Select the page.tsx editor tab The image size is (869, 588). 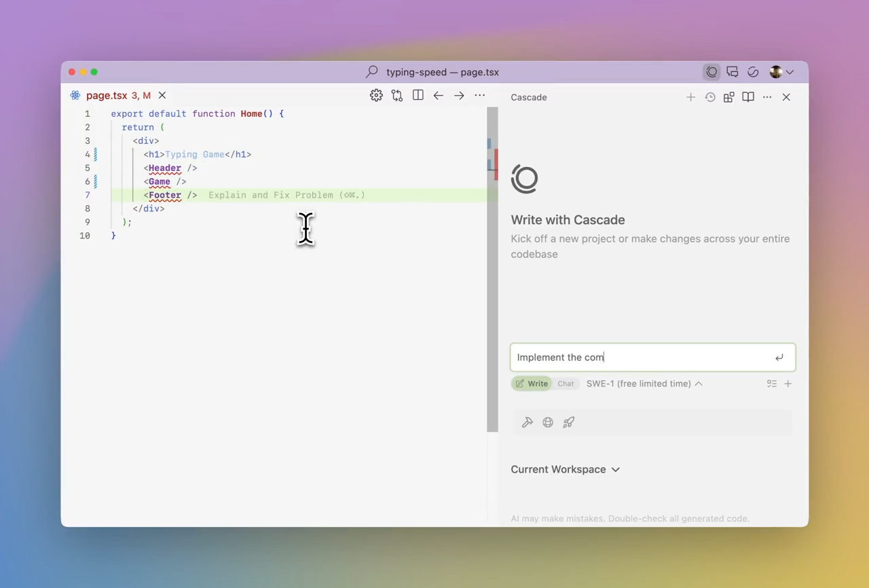[107, 96]
